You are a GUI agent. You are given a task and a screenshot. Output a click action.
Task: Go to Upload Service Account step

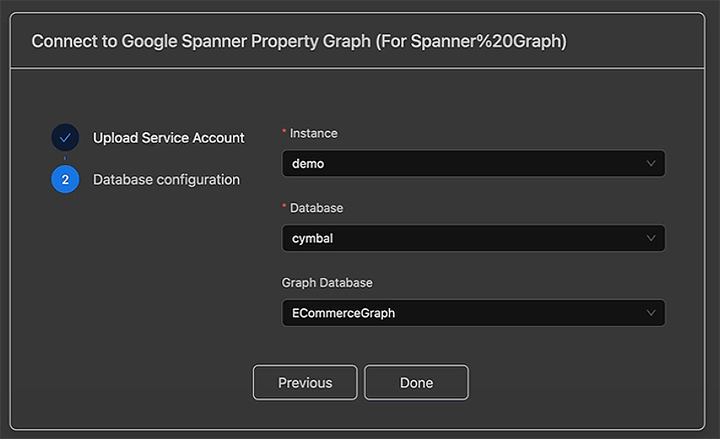tap(169, 138)
